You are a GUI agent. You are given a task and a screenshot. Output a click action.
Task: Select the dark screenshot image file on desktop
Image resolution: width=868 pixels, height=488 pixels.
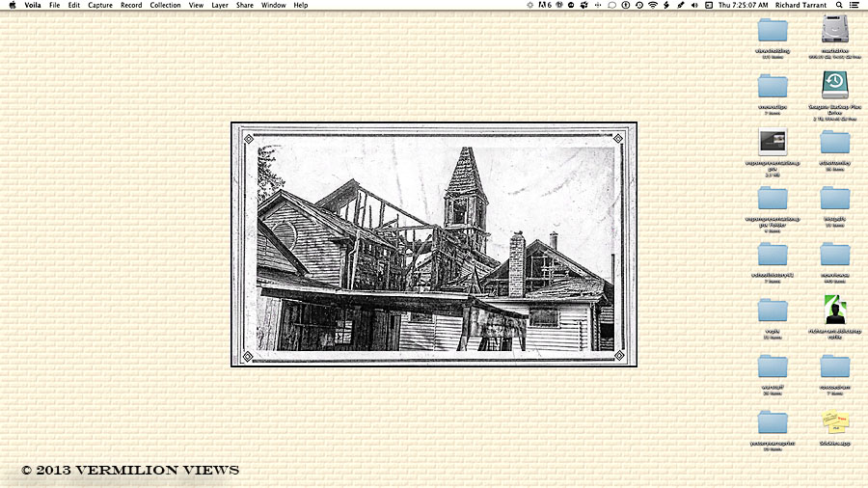point(773,142)
